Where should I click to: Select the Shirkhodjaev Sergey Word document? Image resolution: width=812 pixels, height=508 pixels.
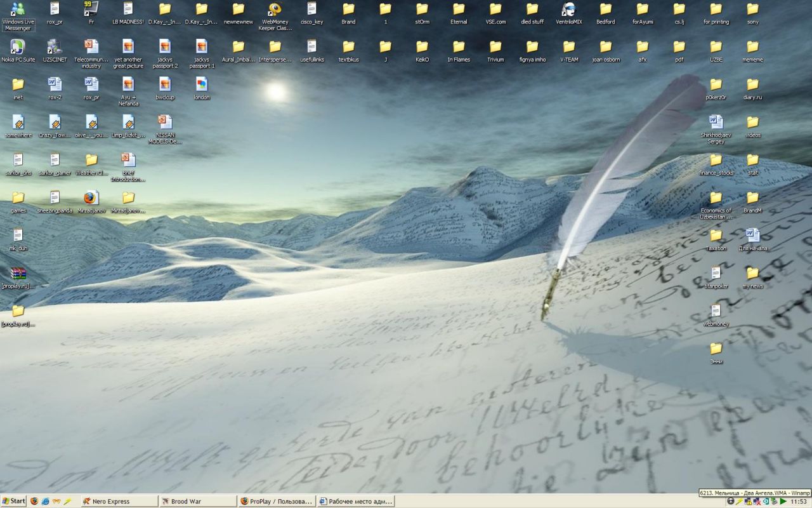tap(716, 122)
